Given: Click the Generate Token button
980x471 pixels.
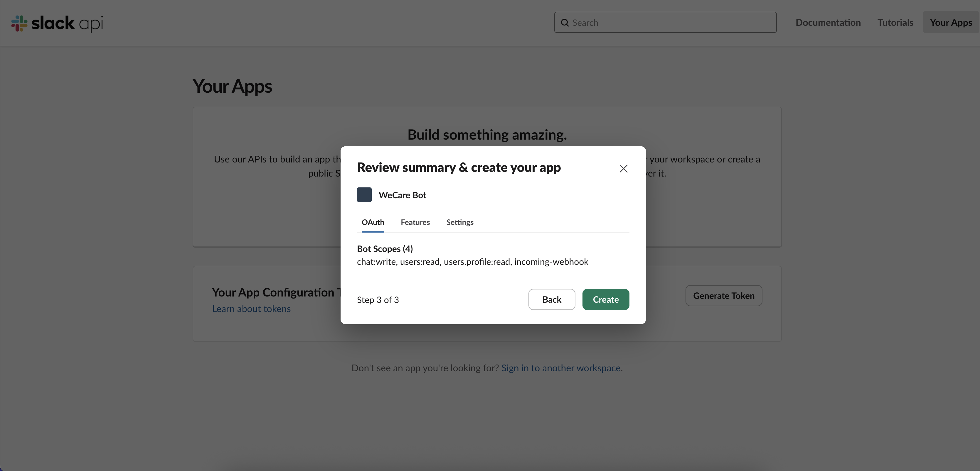Looking at the screenshot, I should (724, 296).
